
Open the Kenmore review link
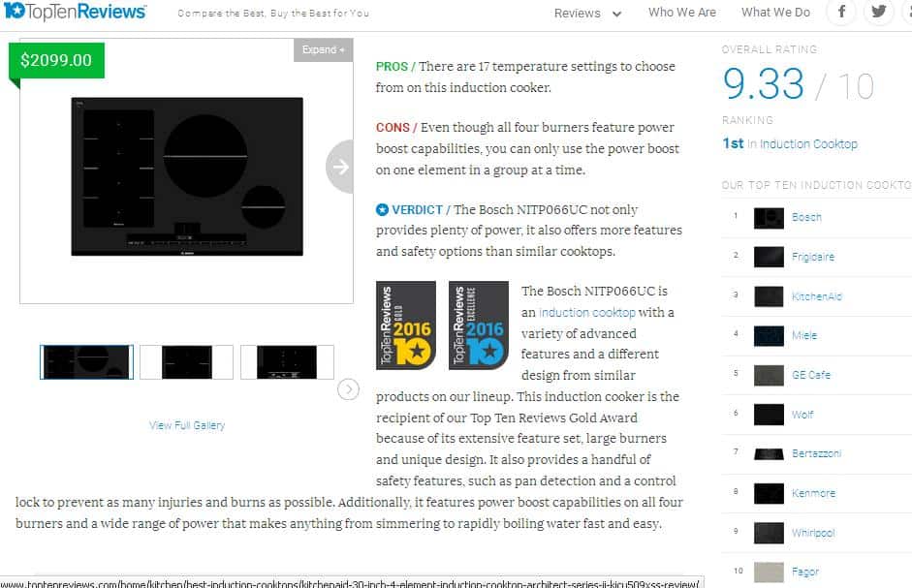pyautogui.click(x=814, y=493)
